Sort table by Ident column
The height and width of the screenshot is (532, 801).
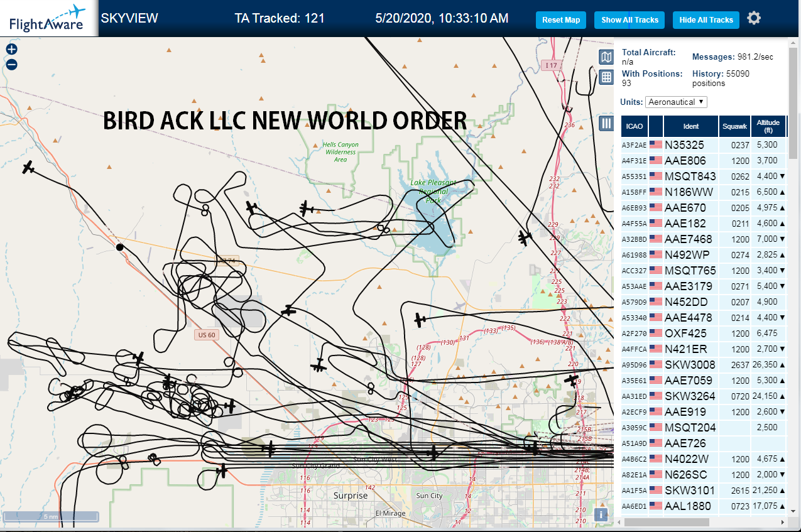click(x=690, y=126)
